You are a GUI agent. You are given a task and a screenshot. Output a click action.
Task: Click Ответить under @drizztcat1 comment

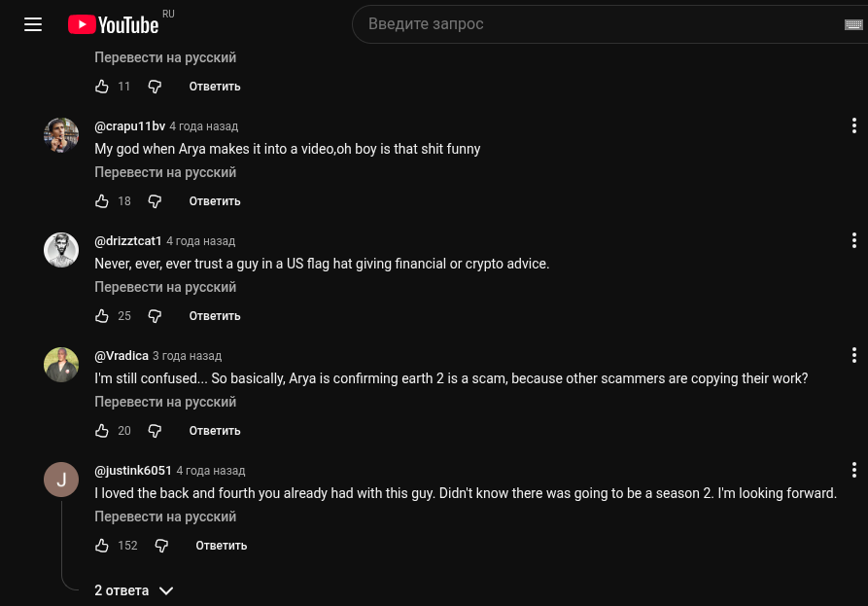click(215, 316)
